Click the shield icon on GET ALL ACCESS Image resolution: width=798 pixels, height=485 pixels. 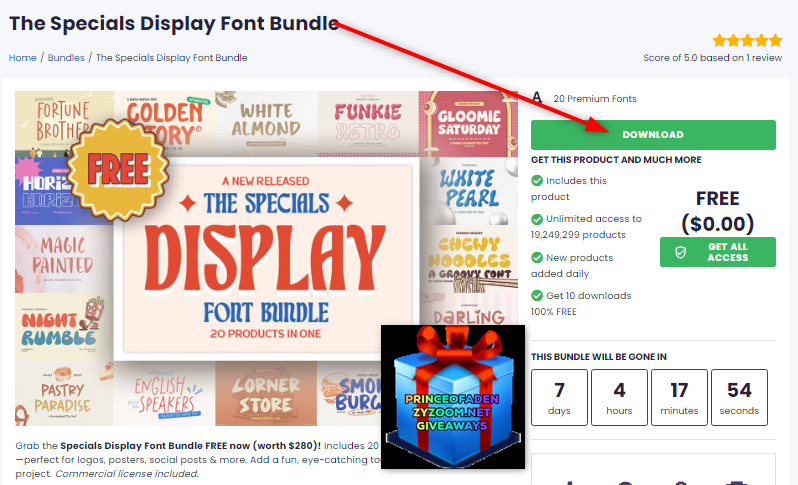[x=680, y=252]
